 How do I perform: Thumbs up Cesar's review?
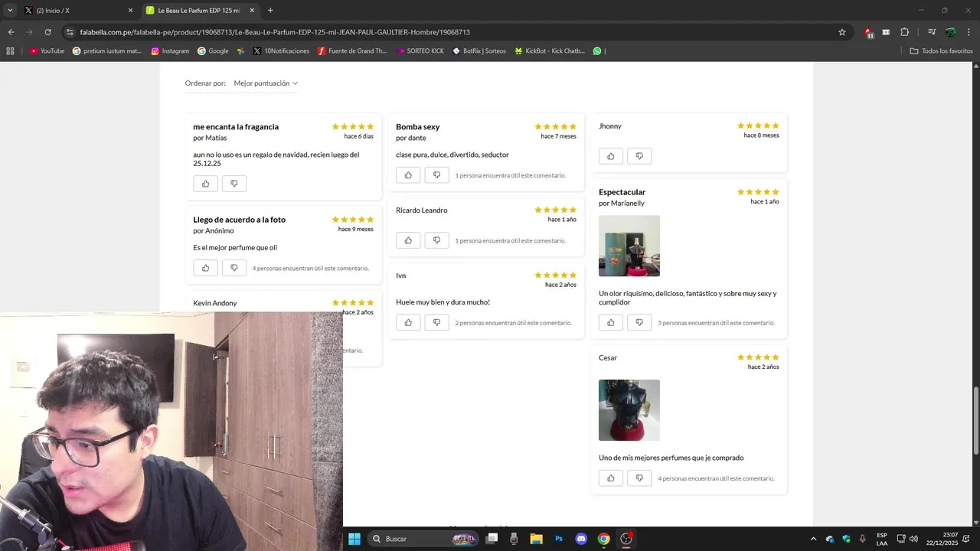(x=611, y=478)
